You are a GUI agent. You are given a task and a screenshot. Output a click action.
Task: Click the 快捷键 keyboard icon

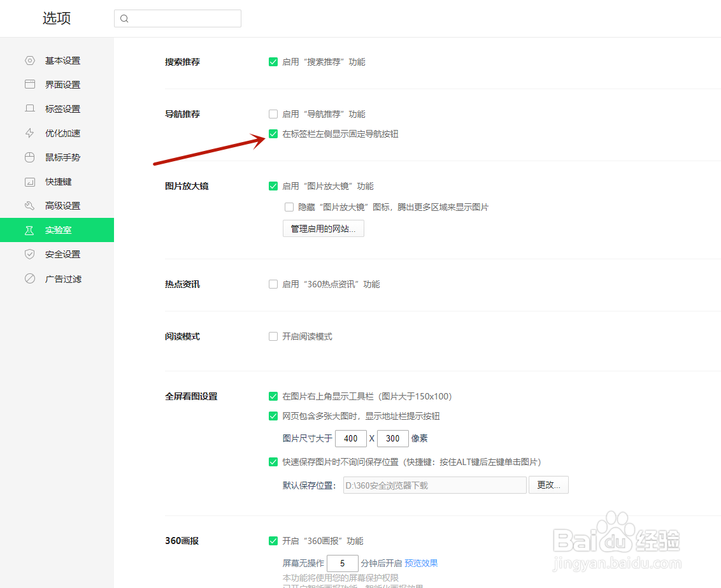click(30, 182)
